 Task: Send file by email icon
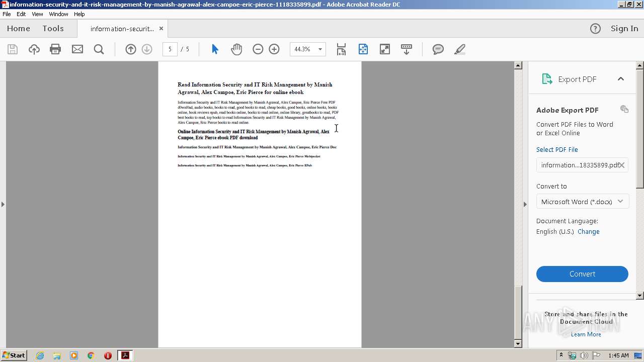point(77,49)
